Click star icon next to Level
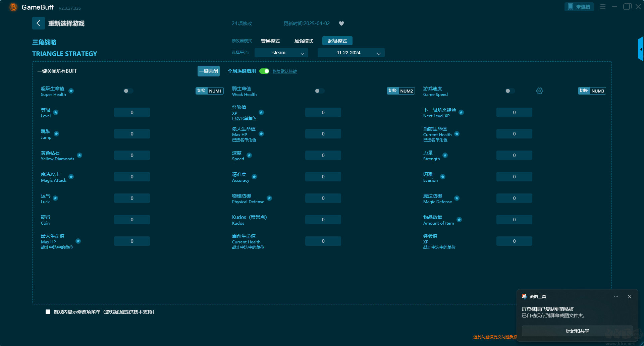The width and height of the screenshot is (644, 346). (56, 112)
